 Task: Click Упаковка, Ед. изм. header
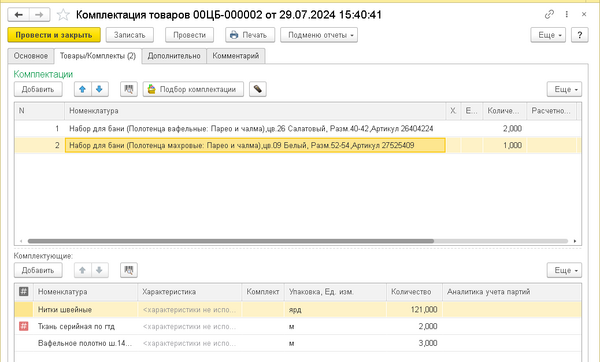[x=335, y=292]
